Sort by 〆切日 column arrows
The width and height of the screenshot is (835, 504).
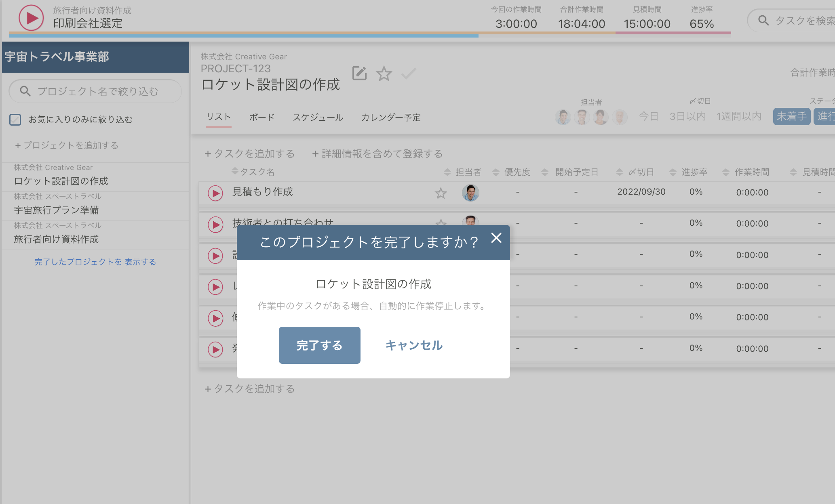619,171
